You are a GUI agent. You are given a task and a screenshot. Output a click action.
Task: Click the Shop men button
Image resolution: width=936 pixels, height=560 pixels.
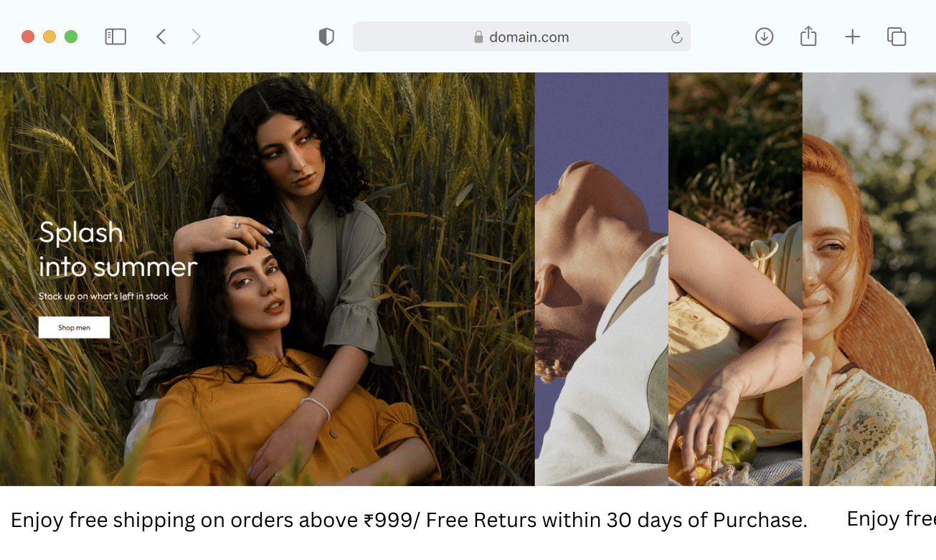point(74,328)
